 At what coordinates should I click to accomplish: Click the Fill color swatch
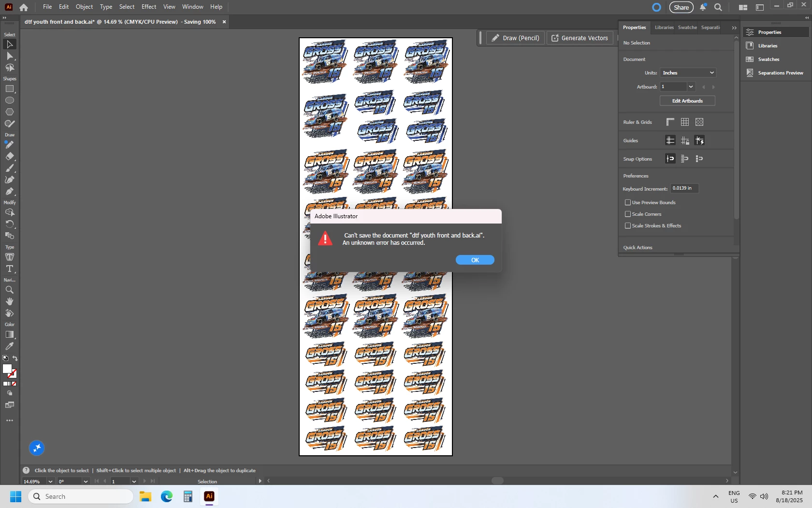[7, 369]
